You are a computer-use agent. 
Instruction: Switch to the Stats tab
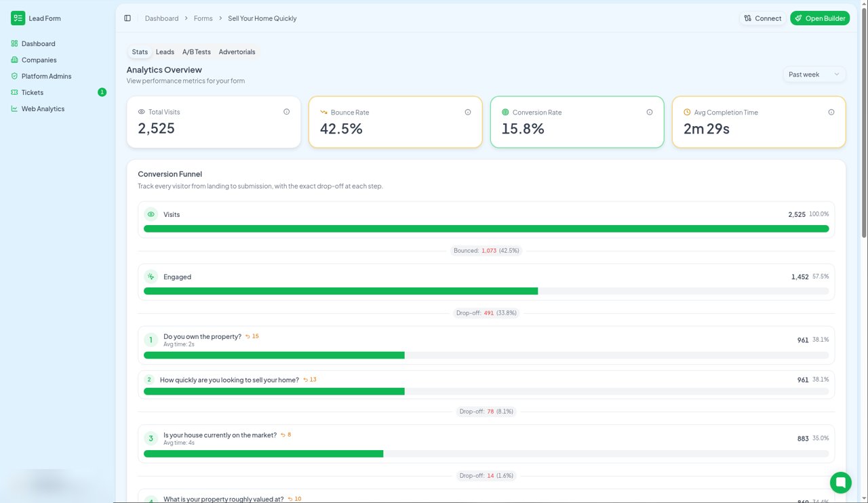tap(140, 52)
